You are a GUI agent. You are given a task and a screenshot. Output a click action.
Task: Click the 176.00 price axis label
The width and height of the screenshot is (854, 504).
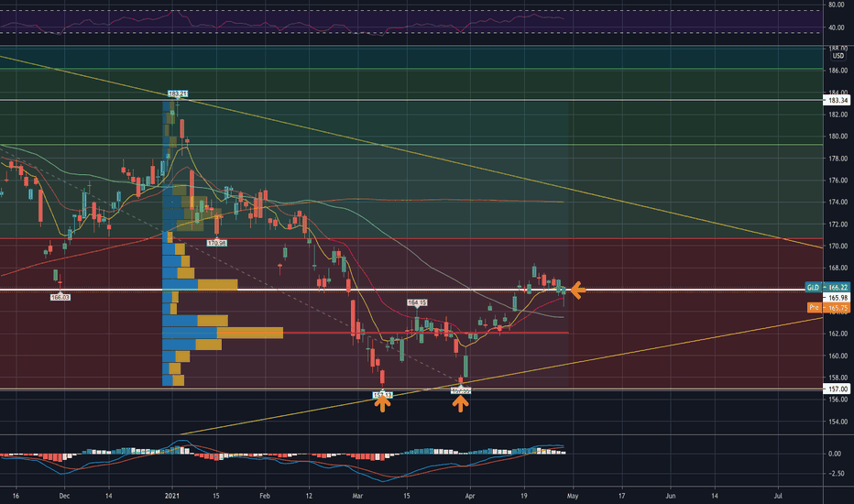point(838,181)
